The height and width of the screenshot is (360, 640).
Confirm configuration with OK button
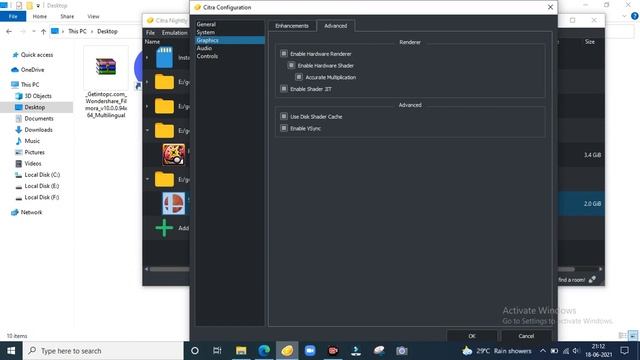(472, 336)
